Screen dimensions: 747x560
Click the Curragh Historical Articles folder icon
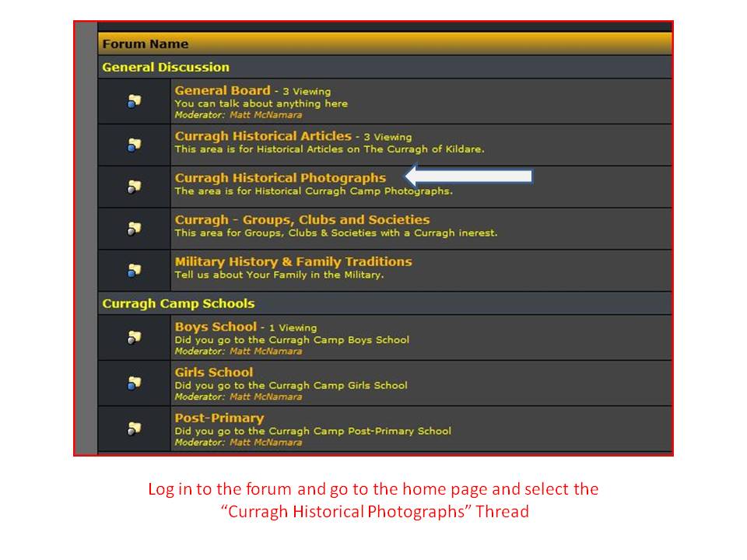pos(135,145)
